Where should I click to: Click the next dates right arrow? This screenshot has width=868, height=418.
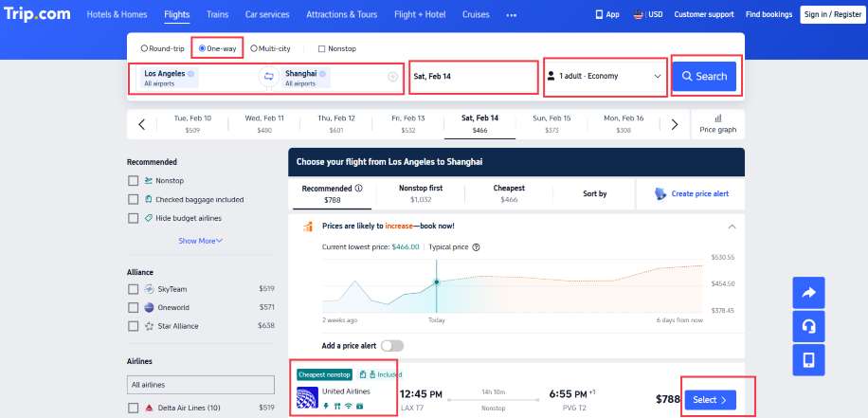pos(675,124)
